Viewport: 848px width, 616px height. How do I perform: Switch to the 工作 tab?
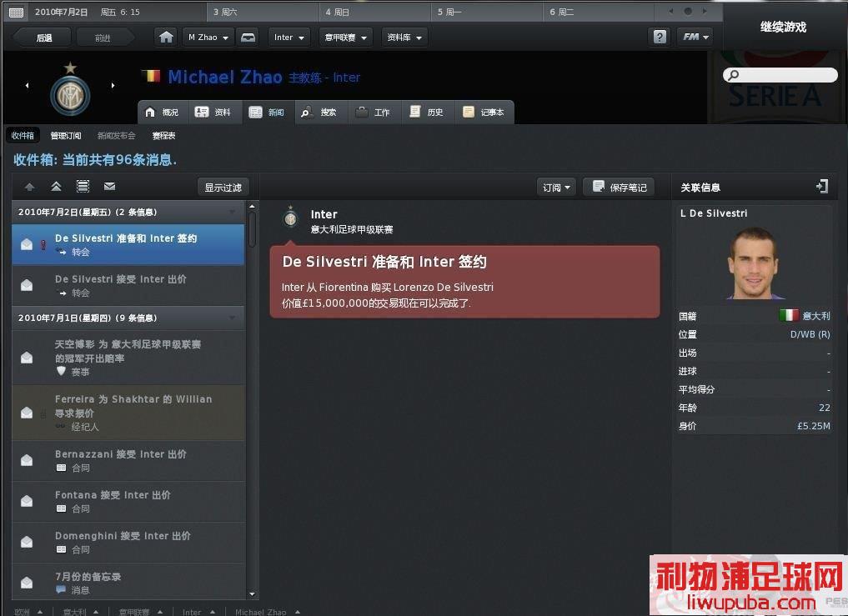(x=373, y=112)
